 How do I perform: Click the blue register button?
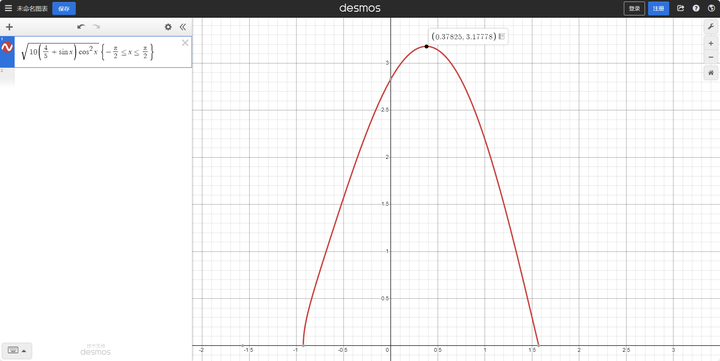658,8
